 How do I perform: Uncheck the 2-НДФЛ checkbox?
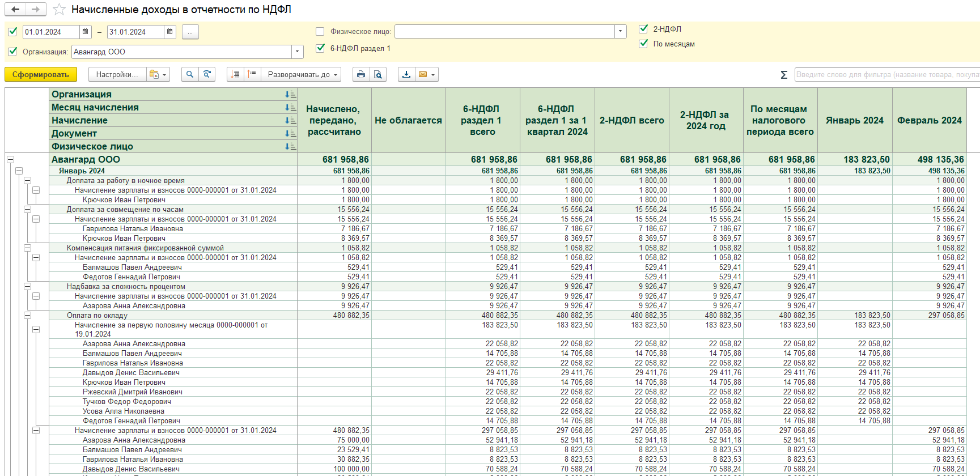click(643, 29)
